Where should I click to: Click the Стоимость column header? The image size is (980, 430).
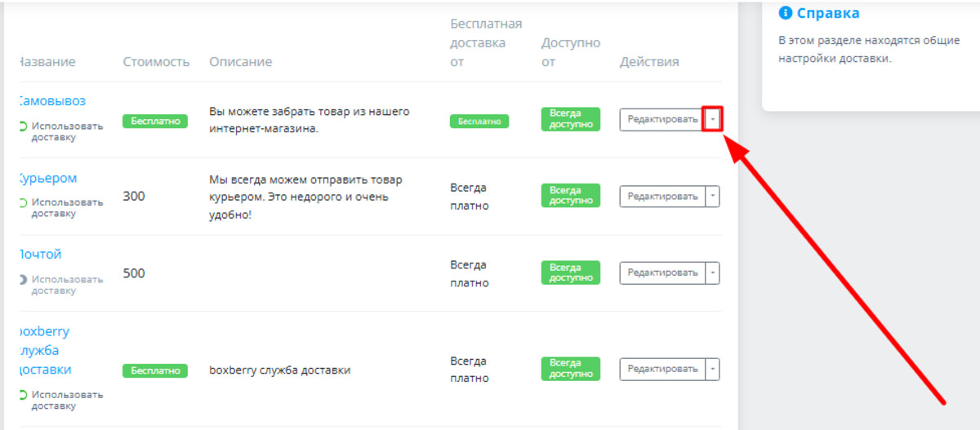point(156,62)
